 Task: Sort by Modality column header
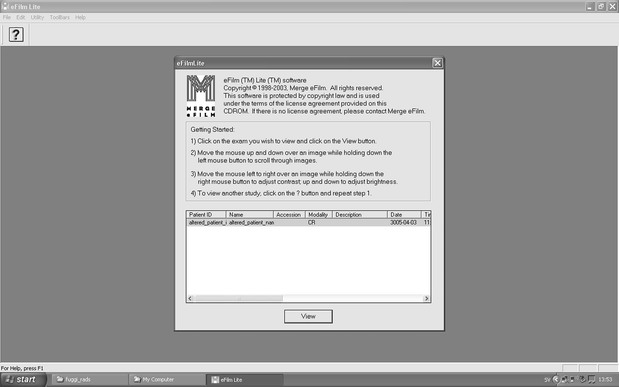[319, 214]
